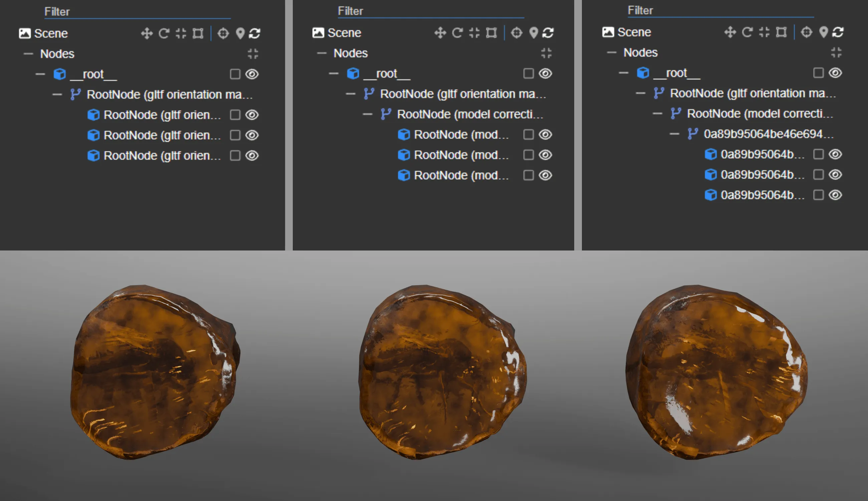868x501 pixels.
Task: Click the Filter field in the left panel
Action: click(138, 12)
